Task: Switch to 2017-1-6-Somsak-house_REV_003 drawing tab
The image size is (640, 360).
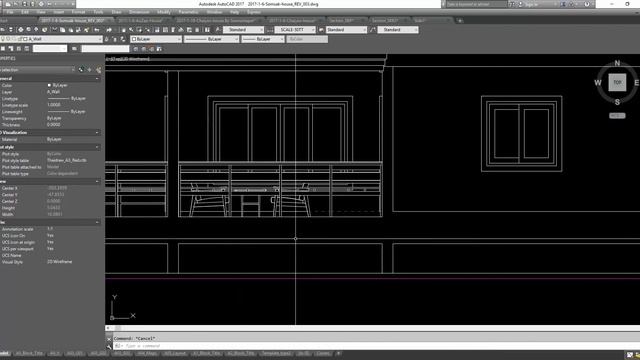Action: [73, 20]
